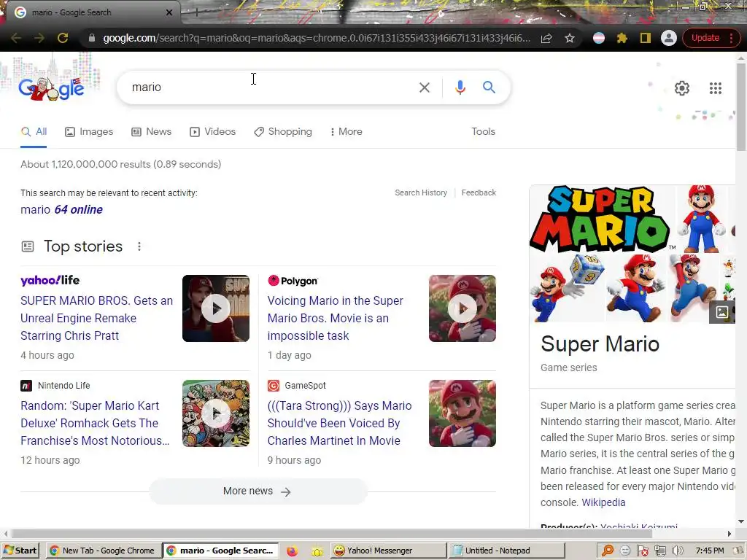The width and height of the screenshot is (747, 560).
Task: Play the Yahoo Life story video thumbnail
Action: 216,308
